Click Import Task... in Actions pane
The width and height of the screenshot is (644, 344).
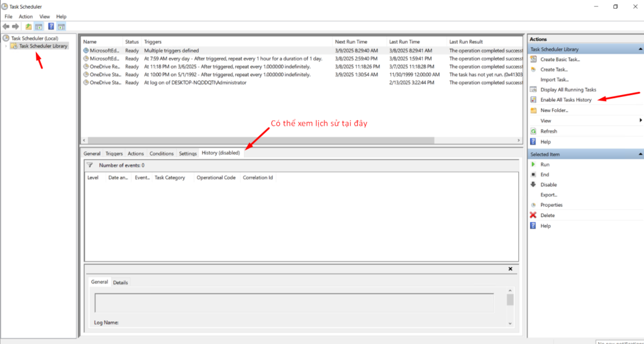point(554,80)
